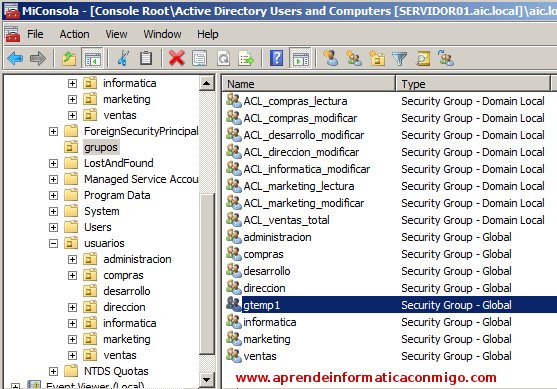Go up one level folder icon
Viewport: 557px width, 389px height.
(x=69, y=58)
